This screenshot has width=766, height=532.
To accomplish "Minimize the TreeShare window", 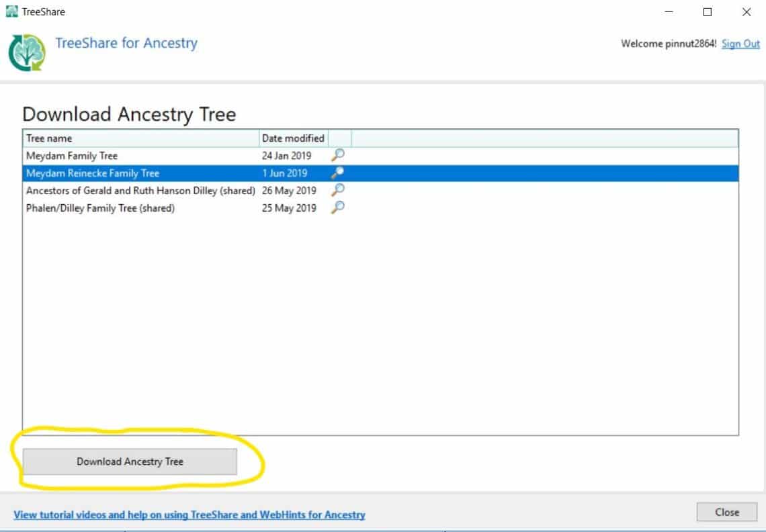I will (x=668, y=11).
